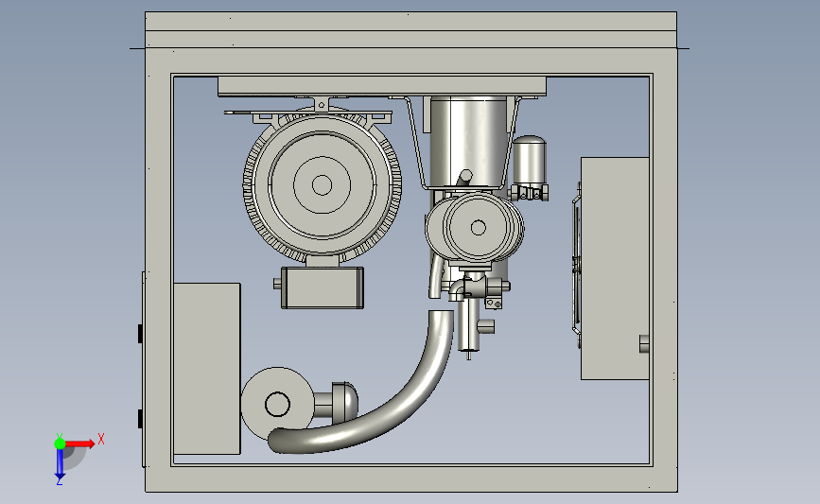Image resolution: width=820 pixels, height=504 pixels.
Task: Select the round compressor end cap below the tank
Action: 478,228
